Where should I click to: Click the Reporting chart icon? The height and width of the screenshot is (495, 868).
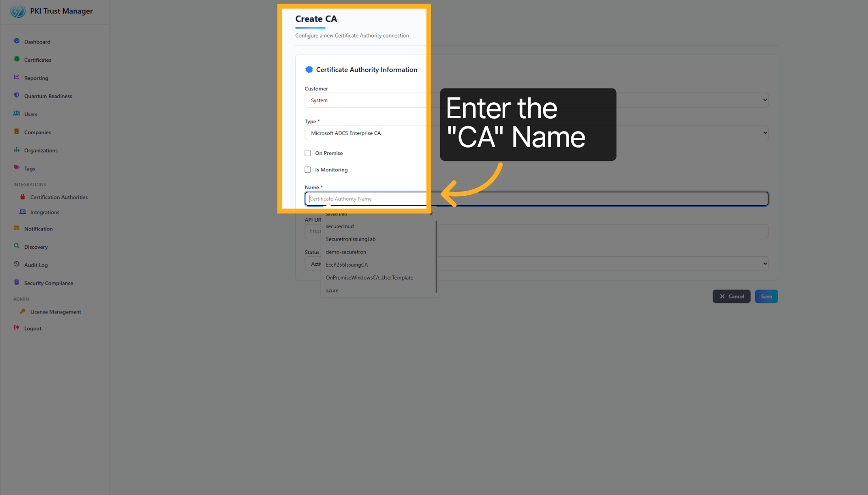(17, 77)
